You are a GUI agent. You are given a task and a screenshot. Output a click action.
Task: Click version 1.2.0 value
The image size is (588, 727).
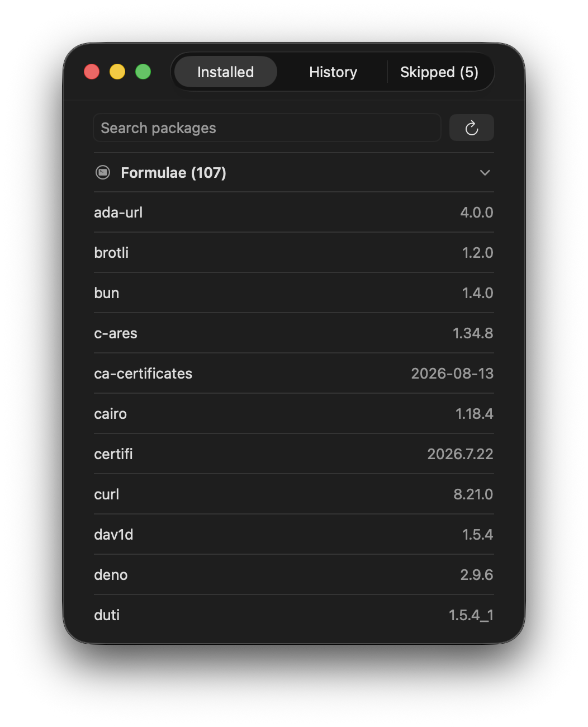point(478,253)
